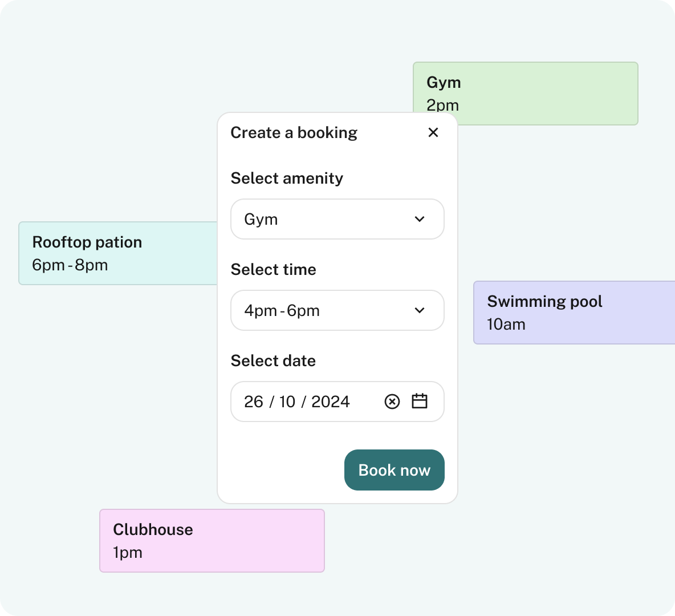Close the Create a booking dialog
The height and width of the screenshot is (616, 675).
[433, 132]
